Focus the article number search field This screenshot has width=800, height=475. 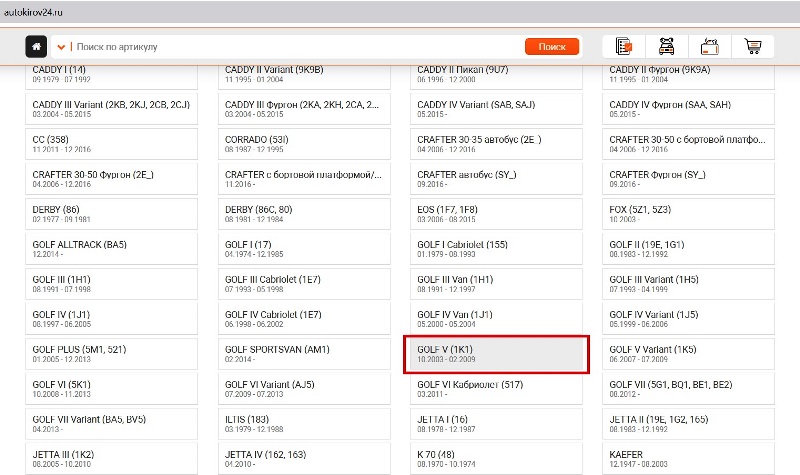tap(297, 47)
